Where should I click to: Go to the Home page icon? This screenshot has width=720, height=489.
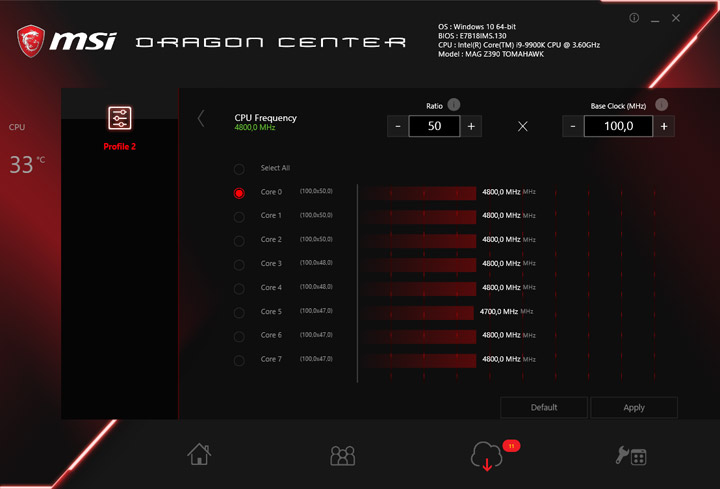(199, 454)
